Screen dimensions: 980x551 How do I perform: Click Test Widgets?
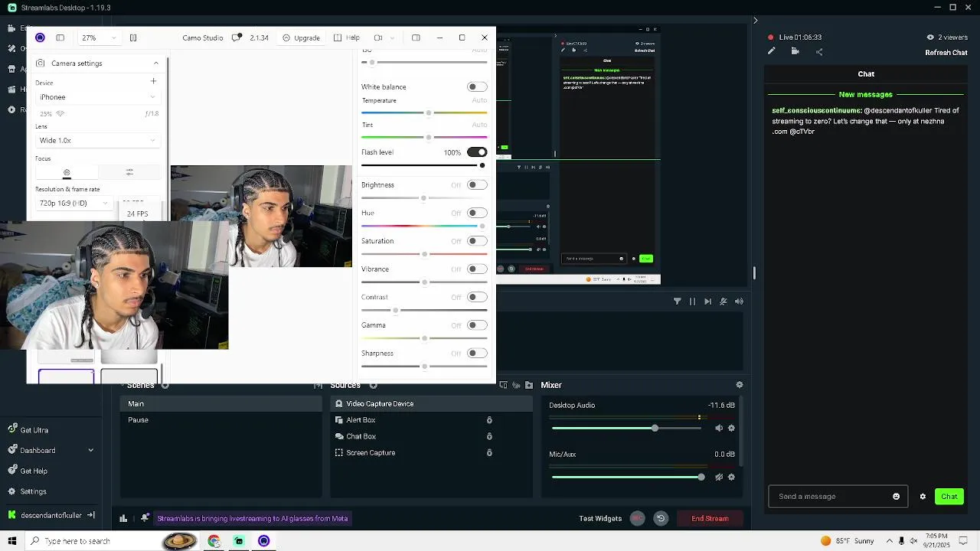600,519
